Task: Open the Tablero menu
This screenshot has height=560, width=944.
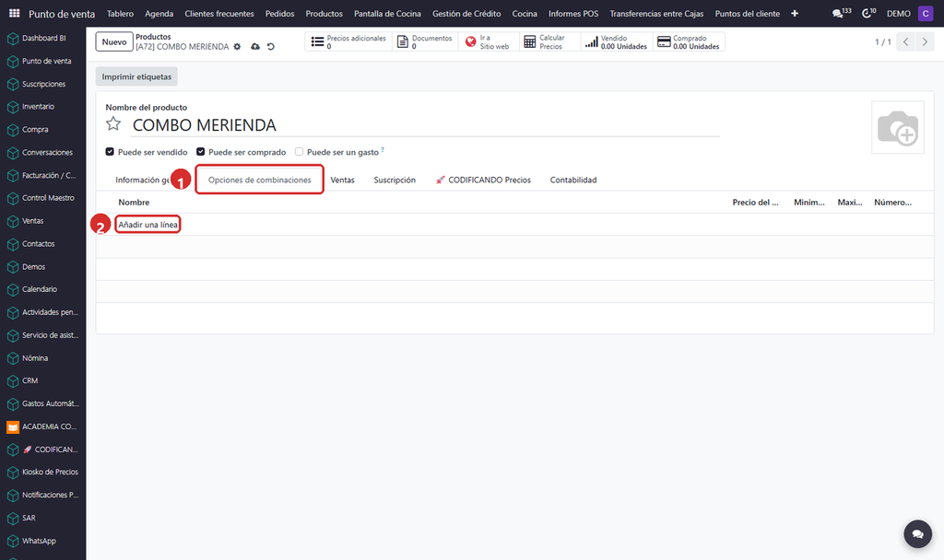Action: click(x=121, y=13)
